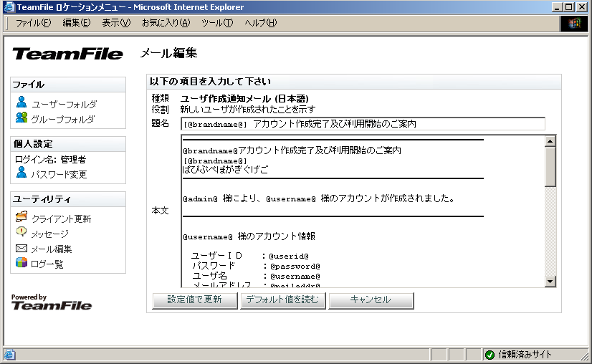Screen dimensions: 592x364
Task: Click the 題名 subject input field
Action: (363, 124)
